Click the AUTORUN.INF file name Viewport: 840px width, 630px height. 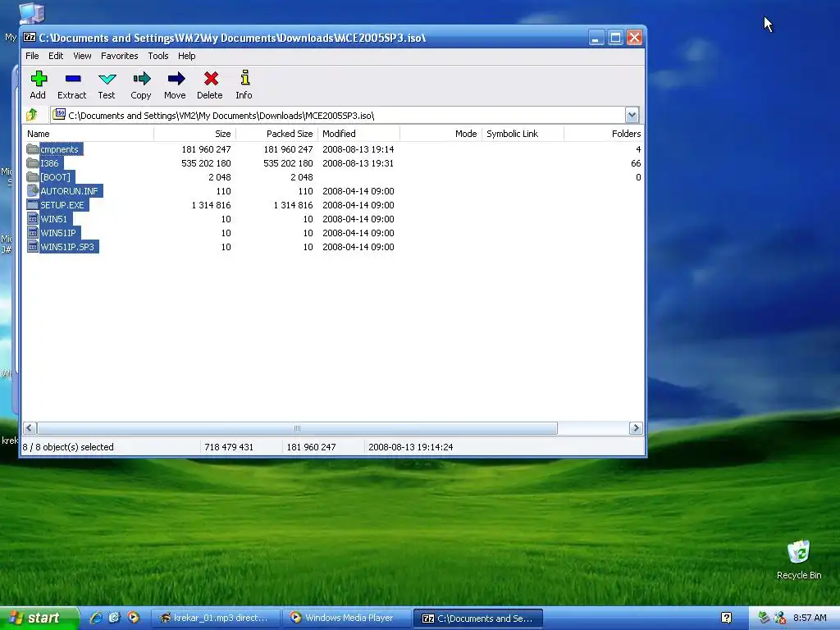point(69,191)
